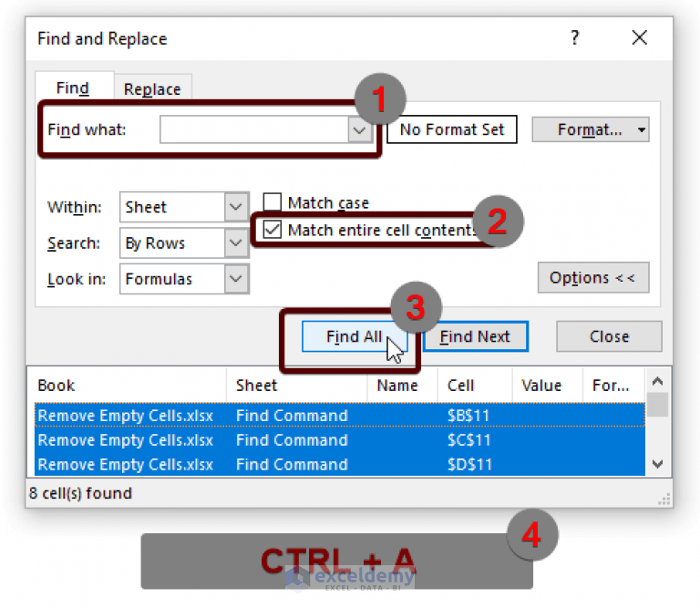Click the results scrollbar thumb
Screen dimensions: 700x608
tap(657, 405)
